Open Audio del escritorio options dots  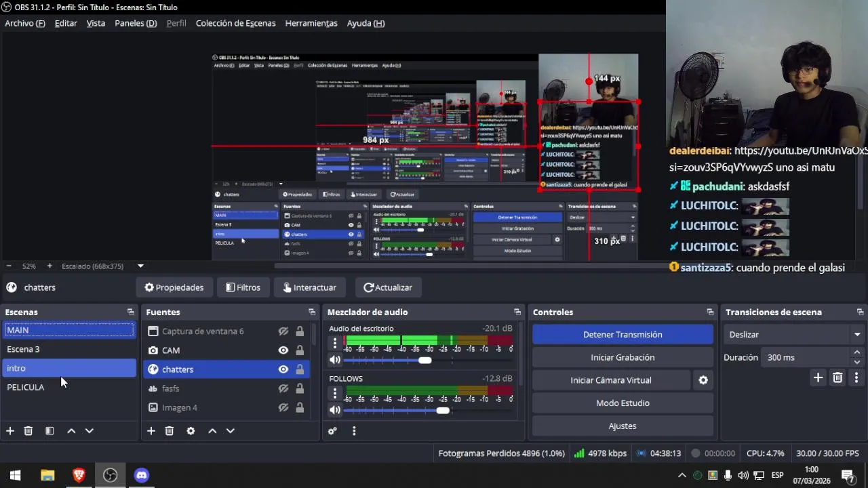pos(334,344)
